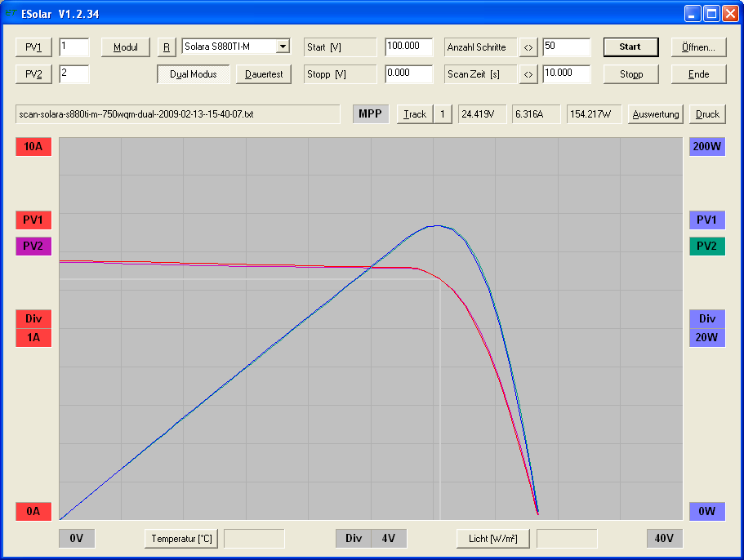The image size is (744, 560).
Task: Click the Stopp button below Start
Action: 630,74
